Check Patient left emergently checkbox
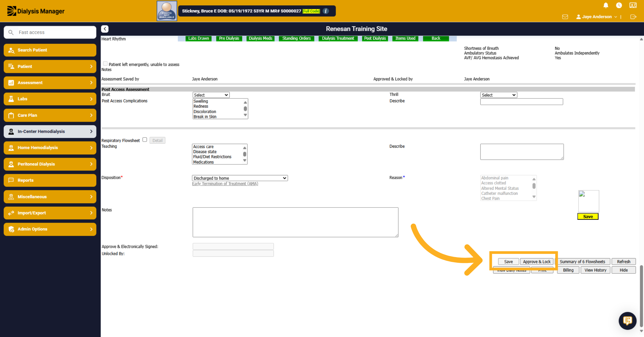This screenshot has width=644, height=337. (105, 64)
